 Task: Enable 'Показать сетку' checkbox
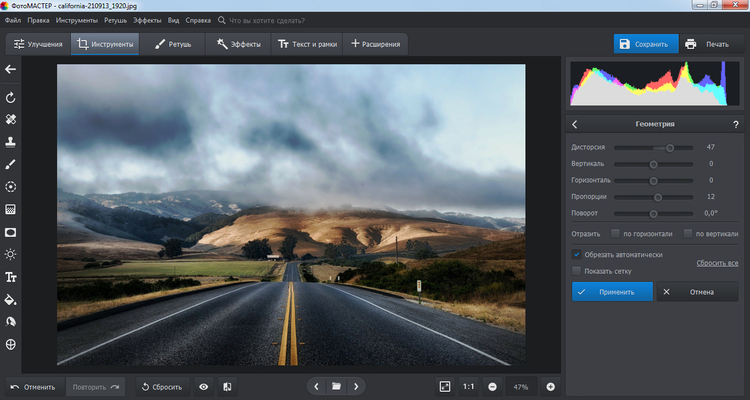point(577,270)
